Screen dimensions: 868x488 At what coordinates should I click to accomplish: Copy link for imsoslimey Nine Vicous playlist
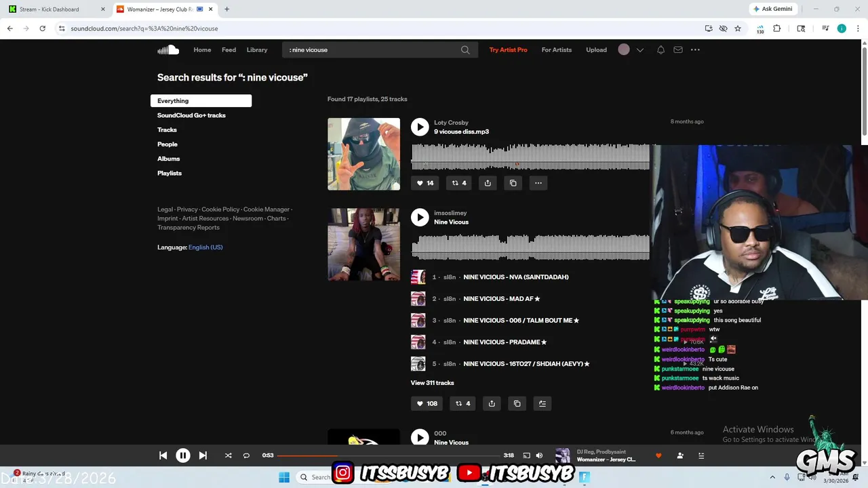coord(517,403)
